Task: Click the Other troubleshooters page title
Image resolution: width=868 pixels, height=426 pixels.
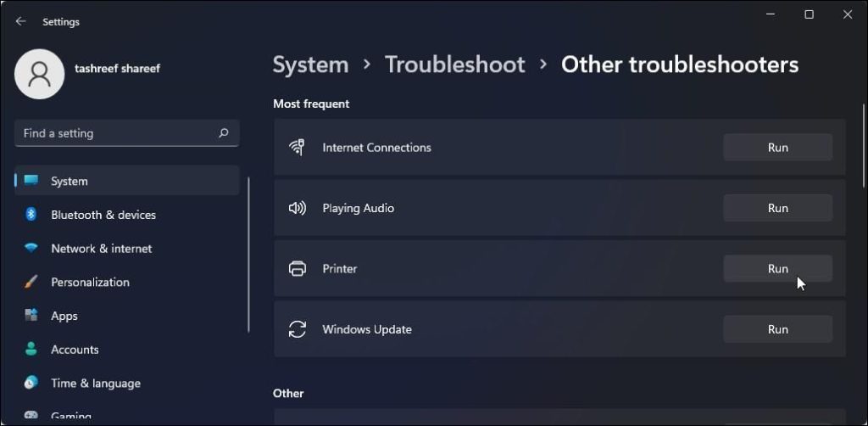Action: pyautogui.click(x=680, y=64)
